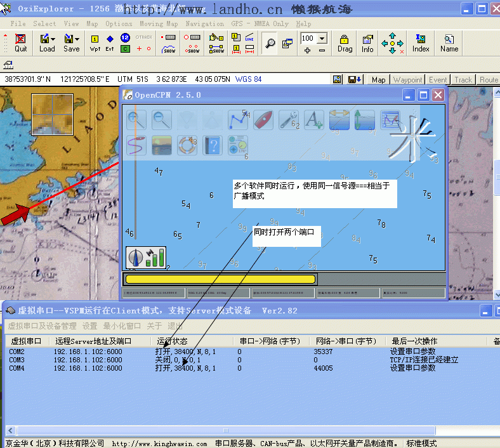Toggle track points SHOW button

point(192,49)
